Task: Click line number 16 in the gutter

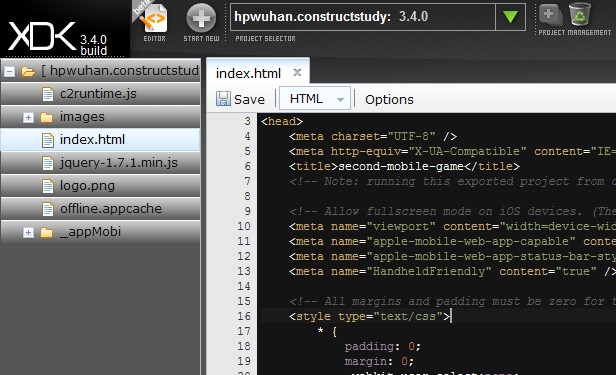Action: (x=244, y=316)
